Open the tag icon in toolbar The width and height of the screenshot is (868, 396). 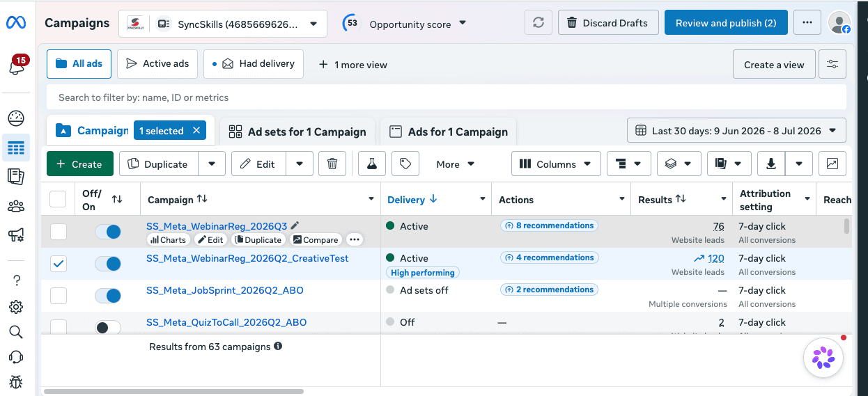(405, 164)
